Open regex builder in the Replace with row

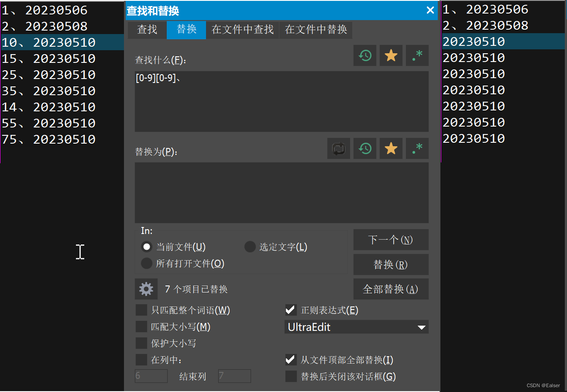pos(417,148)
